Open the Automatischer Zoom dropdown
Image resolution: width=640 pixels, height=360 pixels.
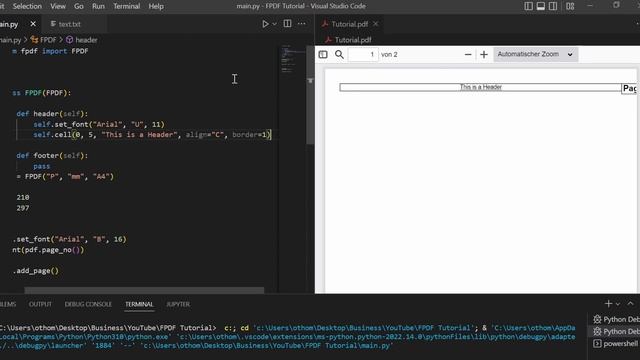coord(535,54)
